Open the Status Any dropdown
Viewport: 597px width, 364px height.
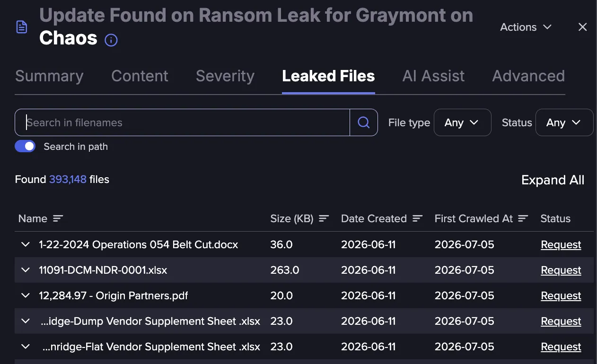click(564, 122)
